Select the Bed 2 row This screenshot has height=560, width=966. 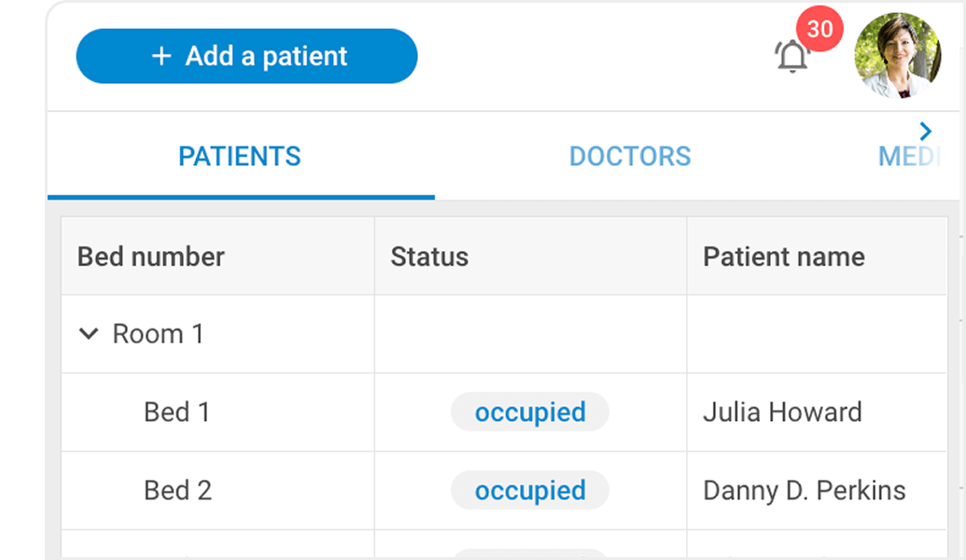[x=504, y=490]
